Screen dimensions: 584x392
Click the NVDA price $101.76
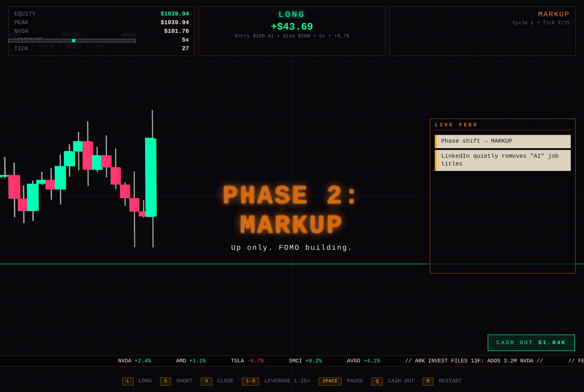click(x=176, y=31)
